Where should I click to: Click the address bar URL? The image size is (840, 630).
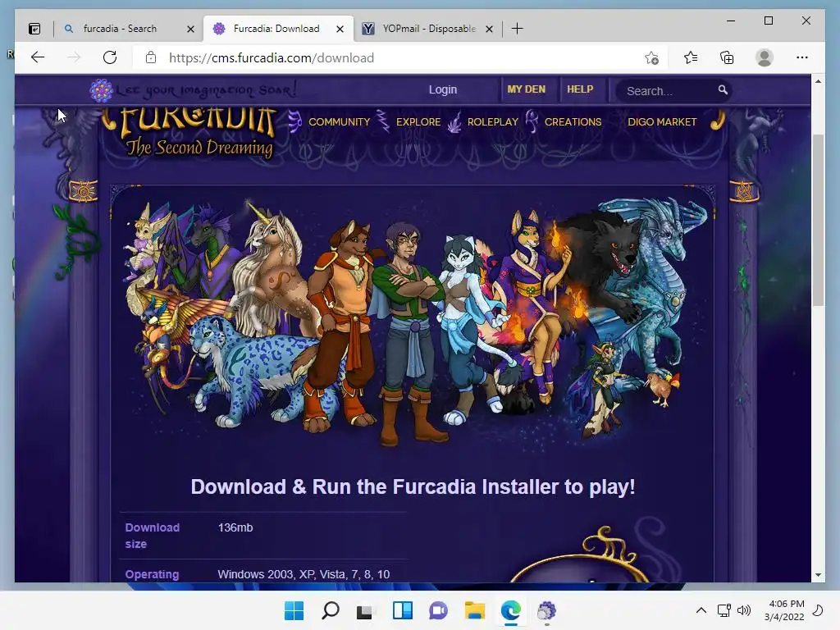click(x=271, y=58)
